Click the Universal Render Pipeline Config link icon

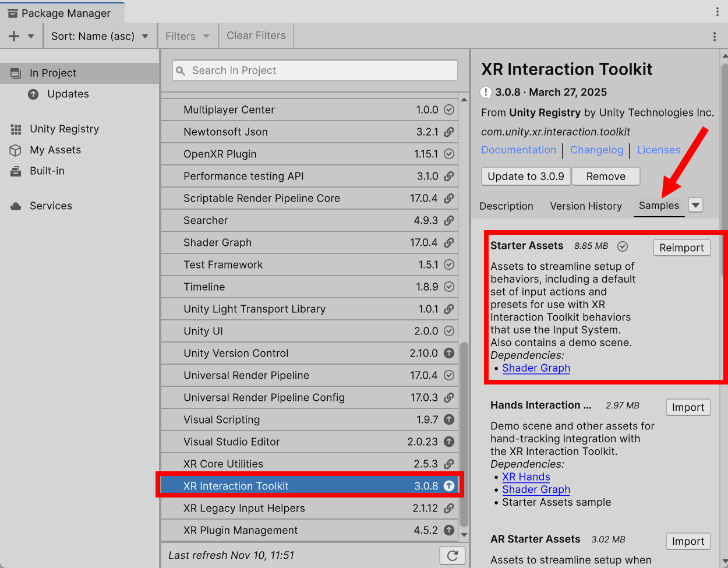point(449,397)
